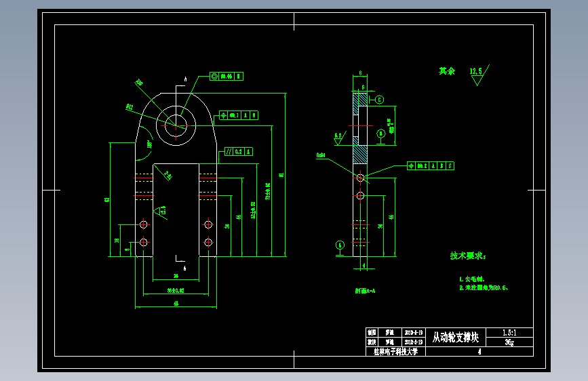
Task: Click the 81 overall height dimension
Action: pos(281,175)
